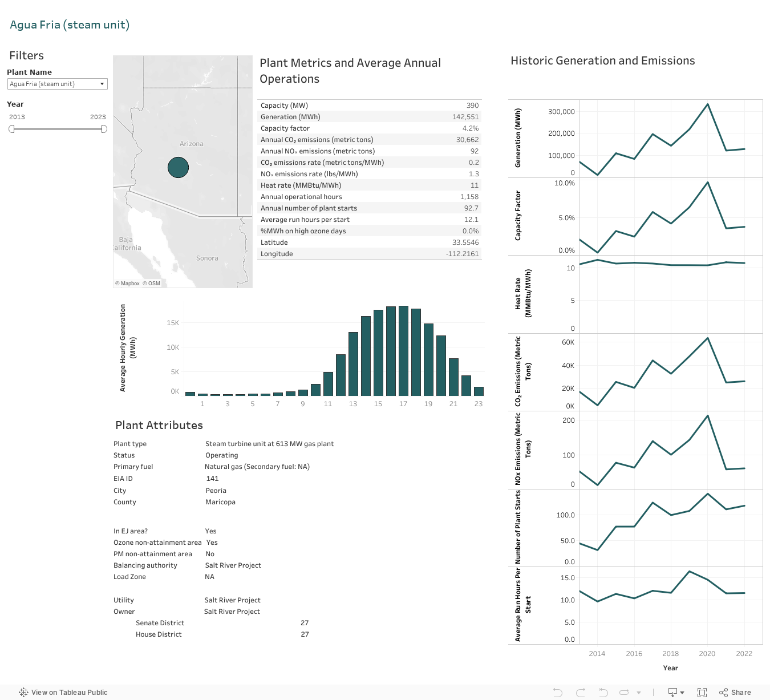The width and height of the screenshot is (770, 700).
Task: Click Annual number of plant starts label
Action: 309,208
